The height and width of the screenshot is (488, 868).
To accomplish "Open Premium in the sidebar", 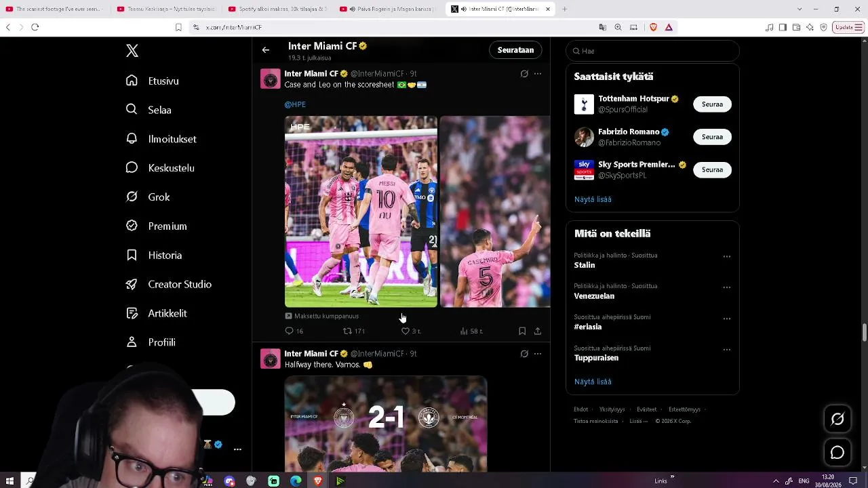I will 156,226.
